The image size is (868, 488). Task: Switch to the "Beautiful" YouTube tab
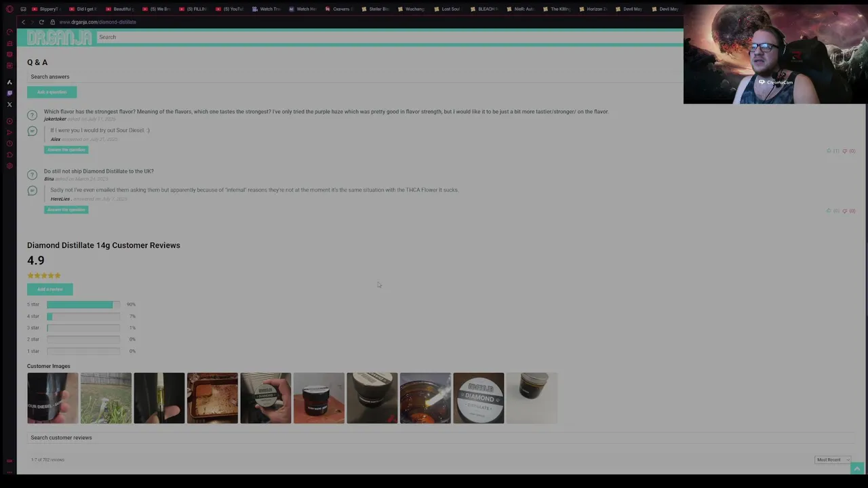pyautogui.click(x=120, y=9)
